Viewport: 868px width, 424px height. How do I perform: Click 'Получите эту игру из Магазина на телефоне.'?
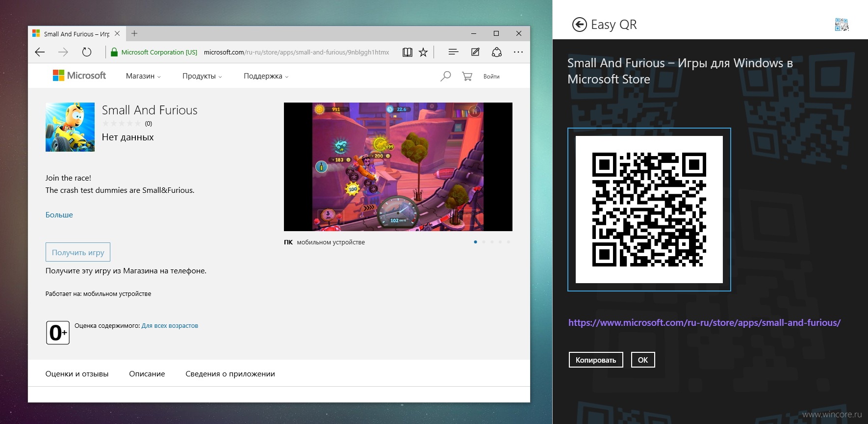pos(126,271)
